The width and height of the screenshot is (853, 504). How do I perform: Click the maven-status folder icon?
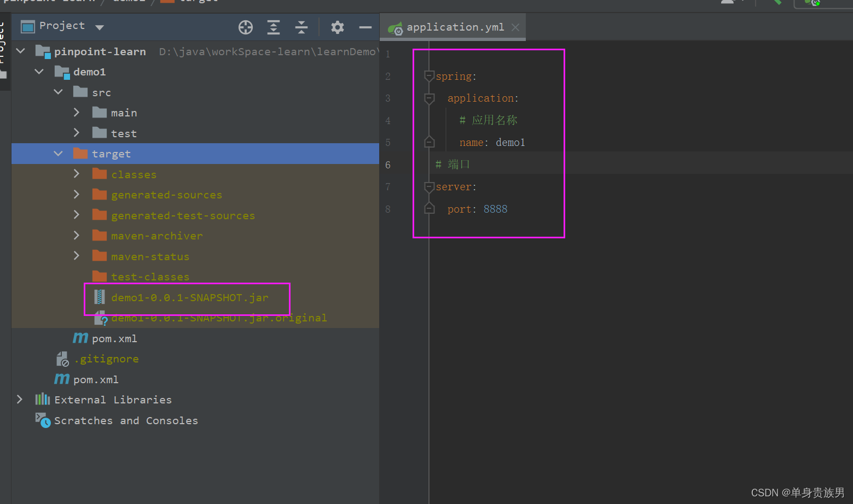coord(100,256)
